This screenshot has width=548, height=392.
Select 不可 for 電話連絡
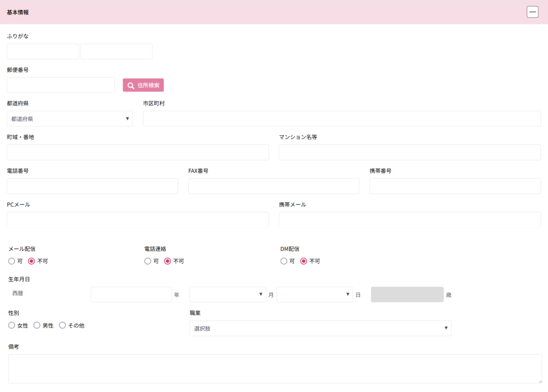coord(168,262)
